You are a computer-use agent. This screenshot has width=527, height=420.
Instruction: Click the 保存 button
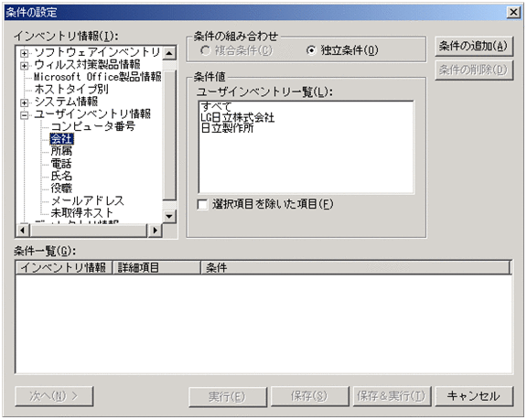[x=309, y=396]
